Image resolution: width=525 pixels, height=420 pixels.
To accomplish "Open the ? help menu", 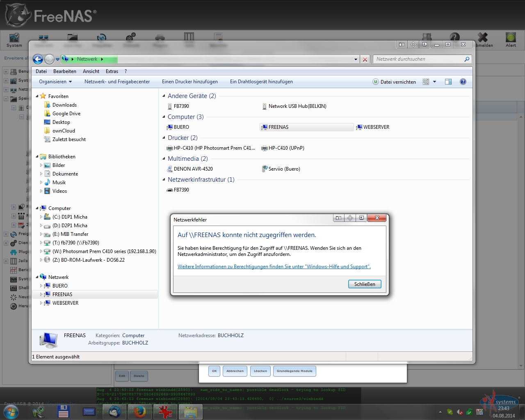I will 126,71.
